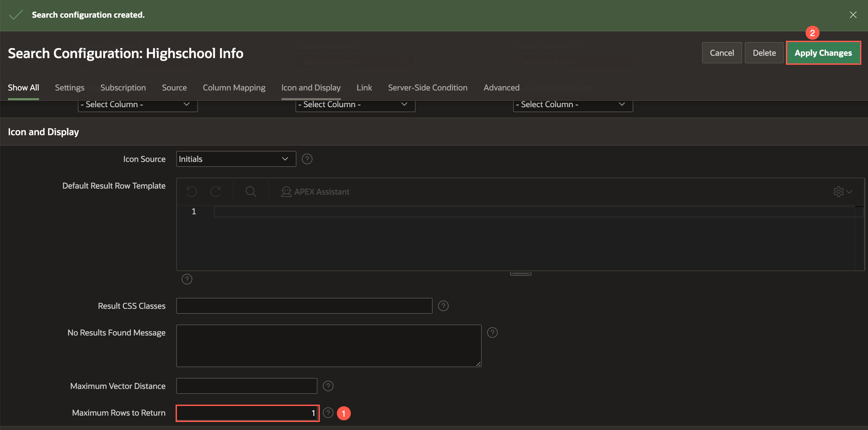This screenshot has width=868, height=430.
Task: Switch to the Source tab
Action: [x=174, y=87]
